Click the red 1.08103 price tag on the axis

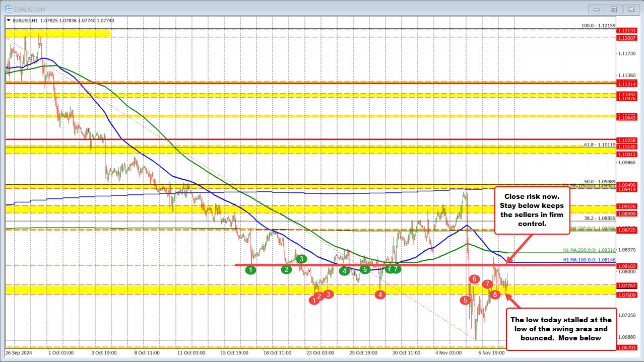pos(627,265)
